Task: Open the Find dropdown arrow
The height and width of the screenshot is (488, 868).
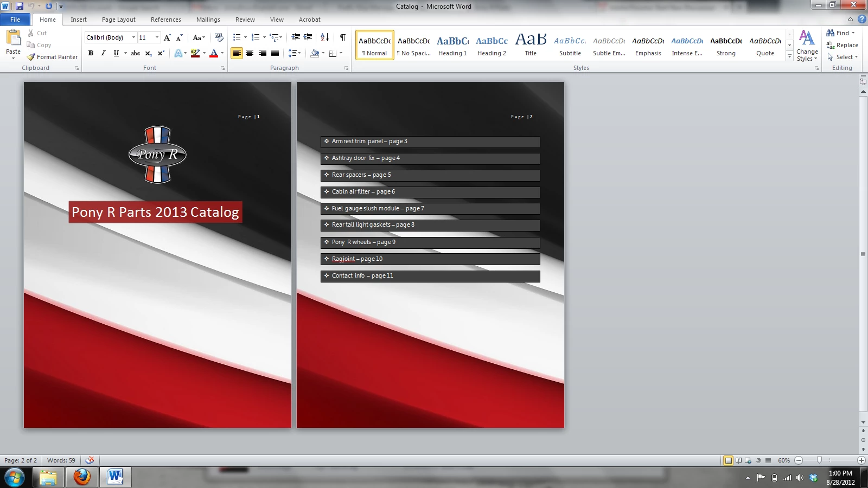Action: coord(853,33)
